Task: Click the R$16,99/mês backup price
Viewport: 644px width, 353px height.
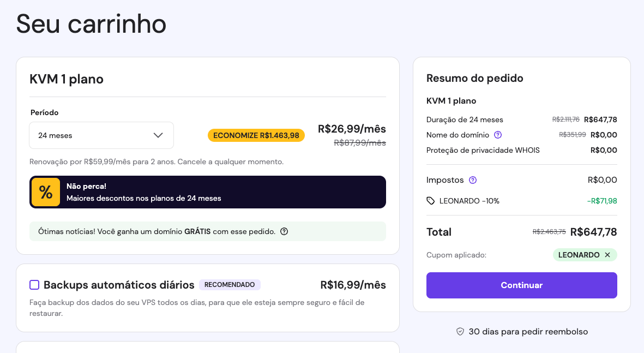Action: coord(353,285)
